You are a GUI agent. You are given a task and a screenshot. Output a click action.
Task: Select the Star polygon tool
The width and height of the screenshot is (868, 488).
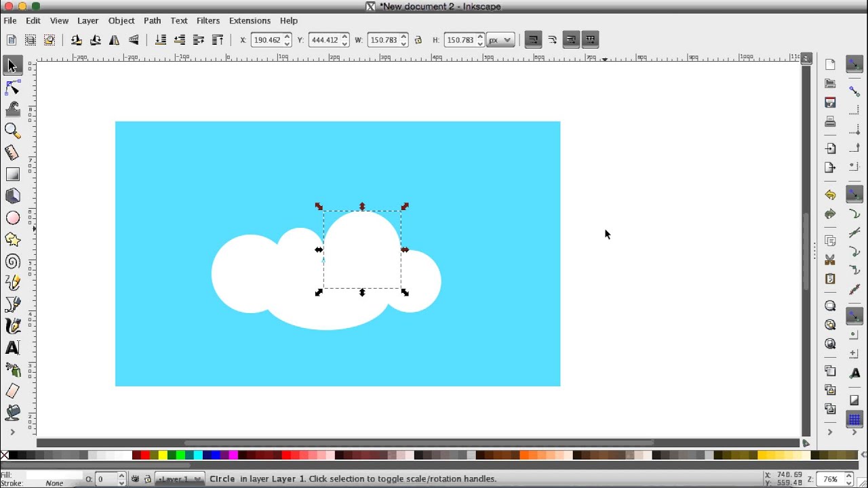[x=12, y=239]
